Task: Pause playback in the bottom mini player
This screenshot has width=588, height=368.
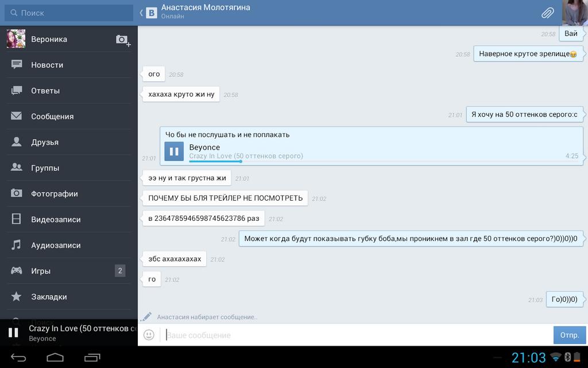Action: [13, 332]
